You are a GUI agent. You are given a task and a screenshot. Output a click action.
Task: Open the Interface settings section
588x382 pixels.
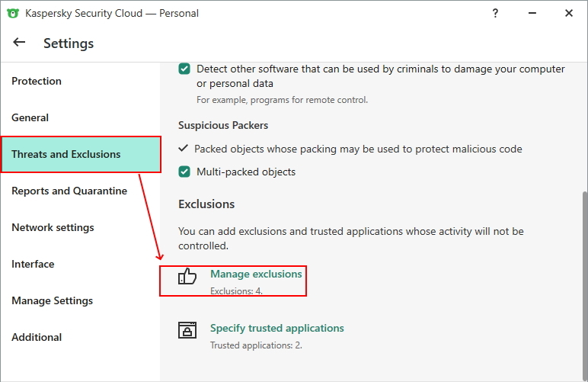coord(33,264)
